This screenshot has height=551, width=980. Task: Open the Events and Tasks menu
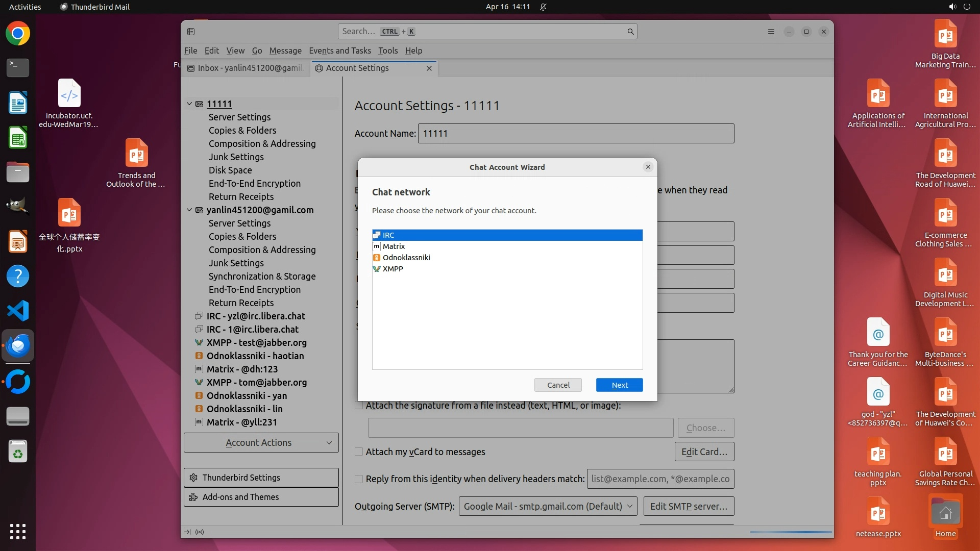[339, 51]
